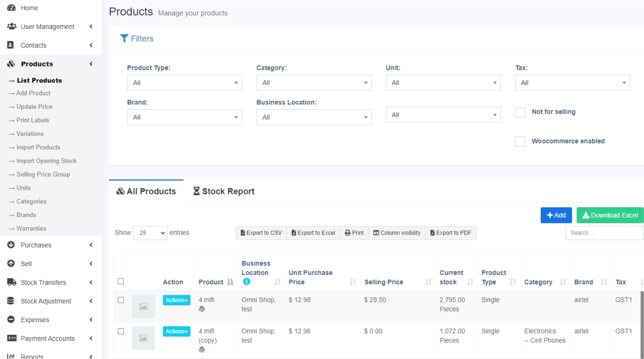644x359 pixels.
Task: Click the blue Add button
Action: [556, 215]
